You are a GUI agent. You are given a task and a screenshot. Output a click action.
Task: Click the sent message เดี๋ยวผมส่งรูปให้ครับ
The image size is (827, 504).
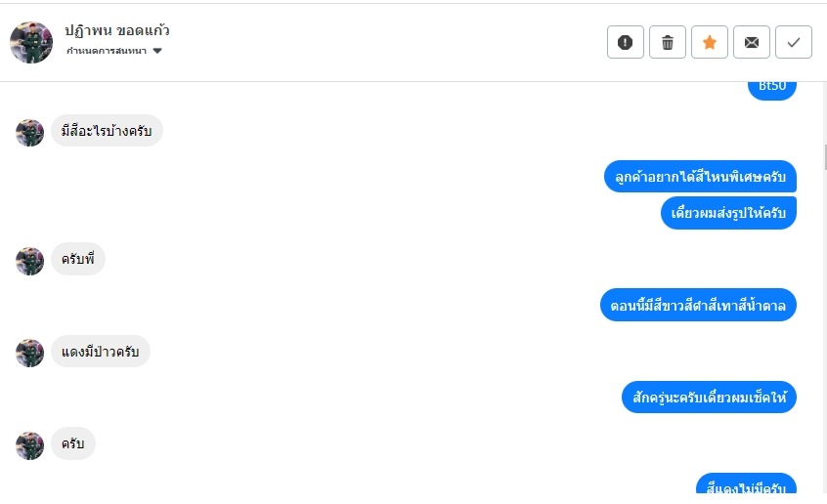[728, 212]
